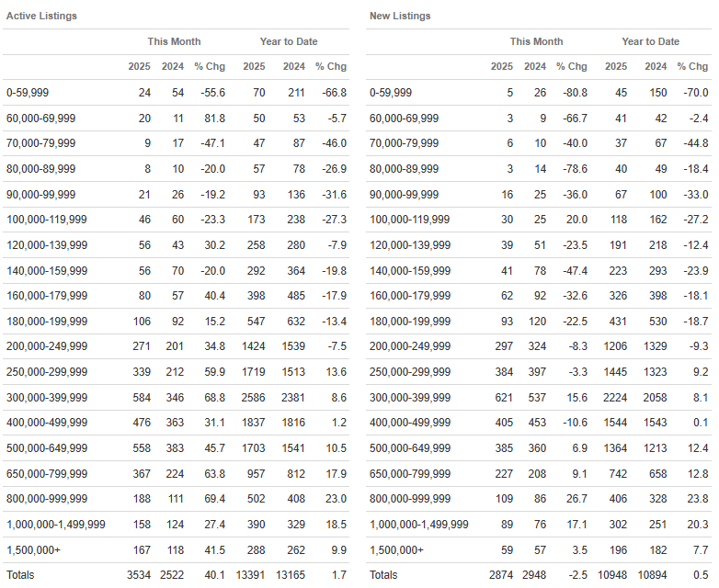Select the 1,500,000+ row label in New Listings

click(x=396, y=549)
